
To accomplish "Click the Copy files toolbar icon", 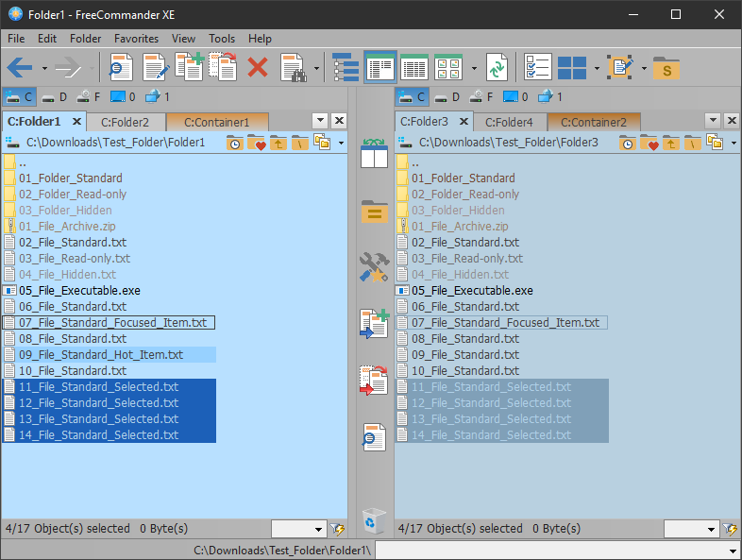I will (190, 66).
